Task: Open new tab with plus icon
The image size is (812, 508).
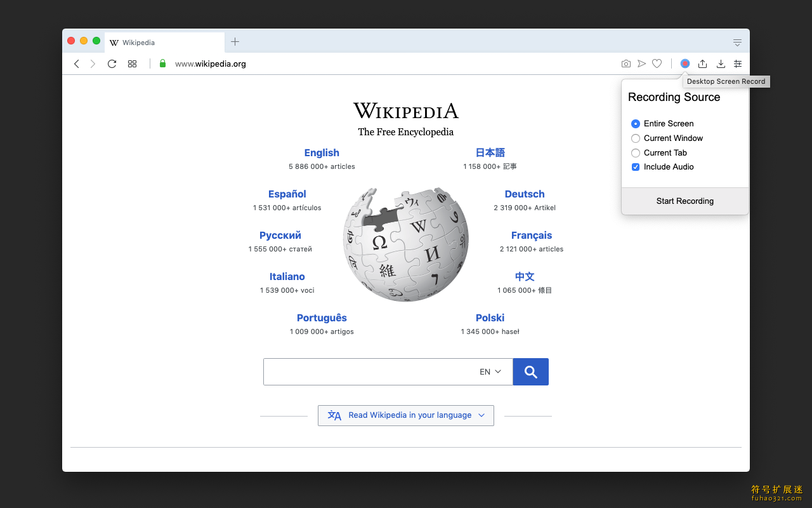Action: tap(235, 42)
